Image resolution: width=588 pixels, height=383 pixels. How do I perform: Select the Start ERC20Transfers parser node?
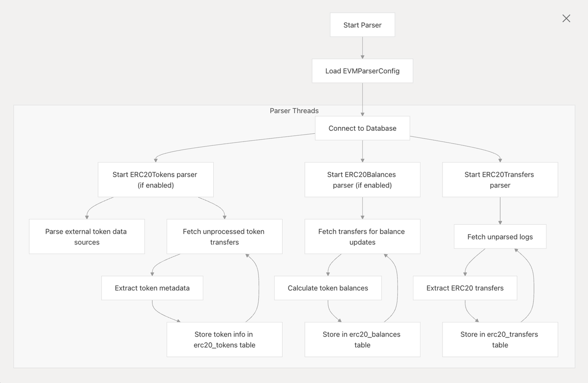click(500, 180)
